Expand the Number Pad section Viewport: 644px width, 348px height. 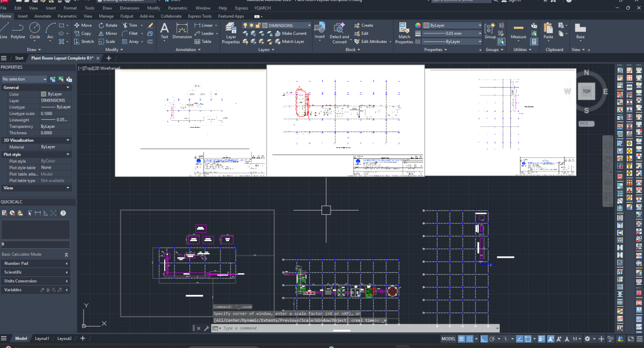point(35,263)
